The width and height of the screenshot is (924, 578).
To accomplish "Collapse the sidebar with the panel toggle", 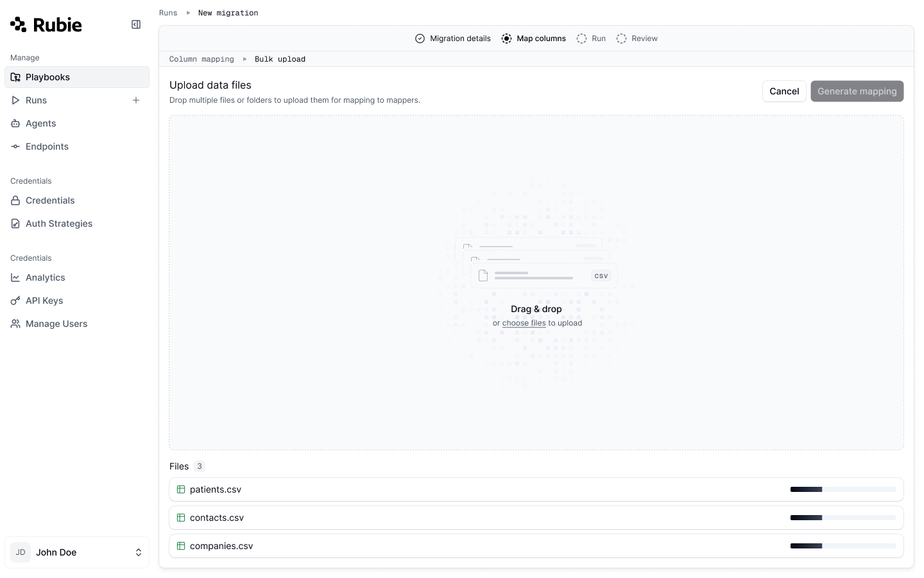I will pos(136,24).
